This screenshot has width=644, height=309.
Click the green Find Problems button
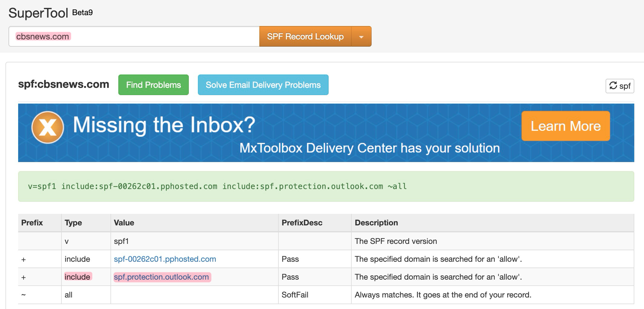(x=153, y=85)
